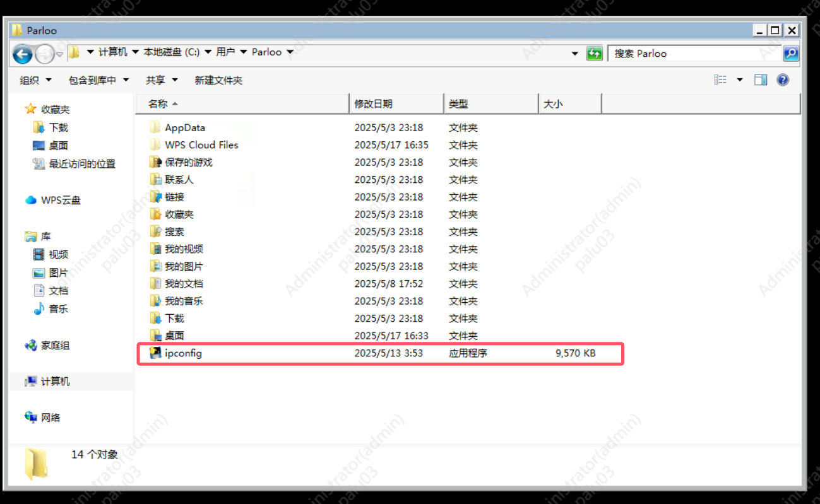This screenshot has height=504, width=820.
Task: Click the search magnifier icon
Action: [790, 54]
